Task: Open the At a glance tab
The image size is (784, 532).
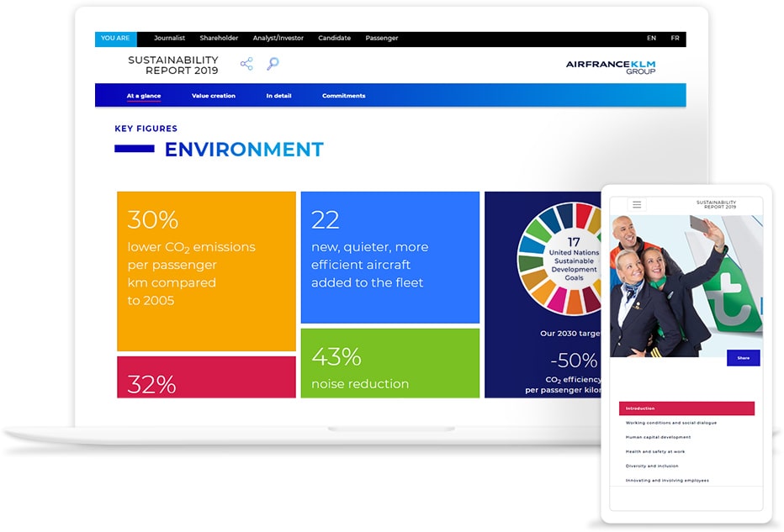Action: (144, 96)
